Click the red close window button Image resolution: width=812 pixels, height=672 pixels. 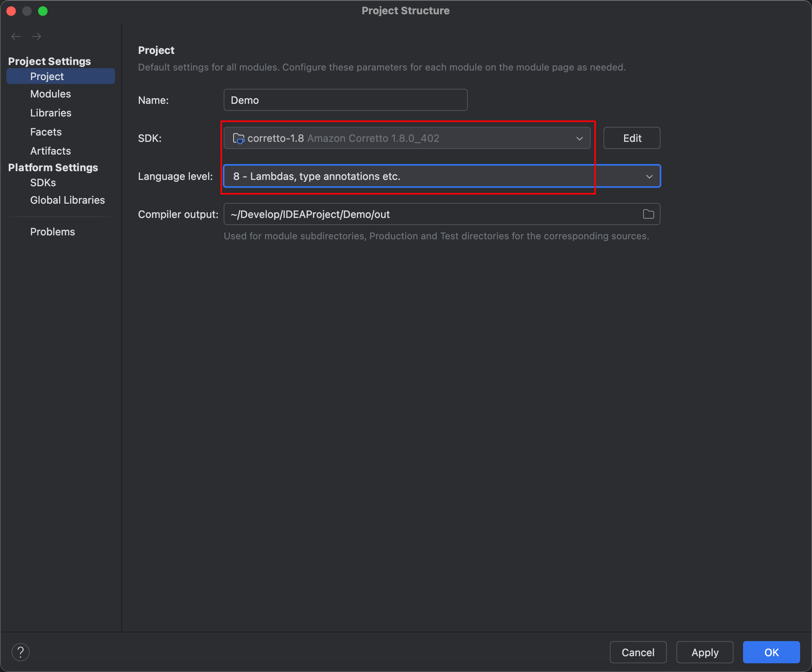click(11, 11)
